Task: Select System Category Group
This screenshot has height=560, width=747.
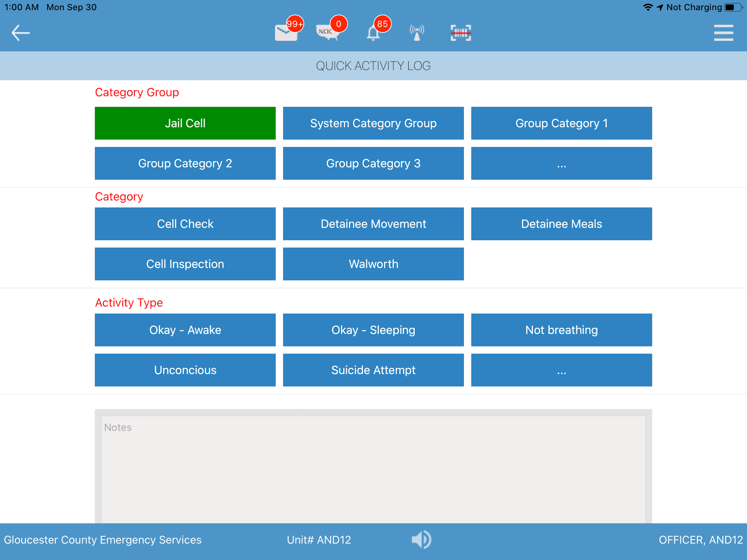Action: (373, 123)
